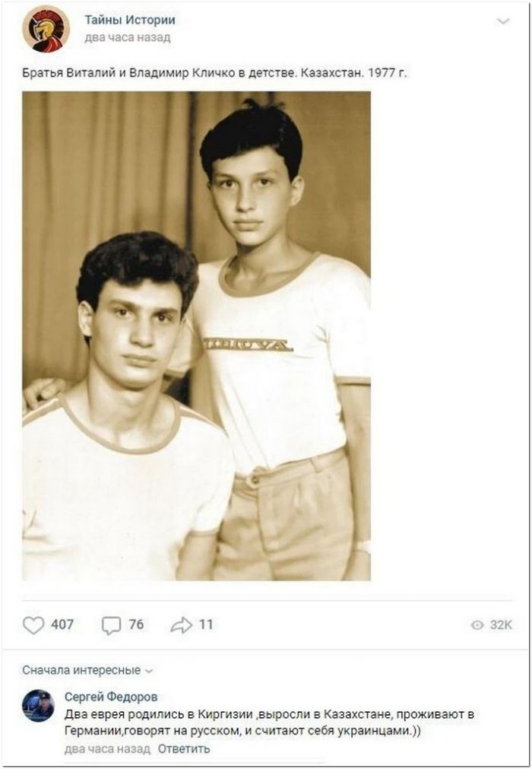Click the 32K views counter
Screen dimensions: 532x769
point(501,624)
